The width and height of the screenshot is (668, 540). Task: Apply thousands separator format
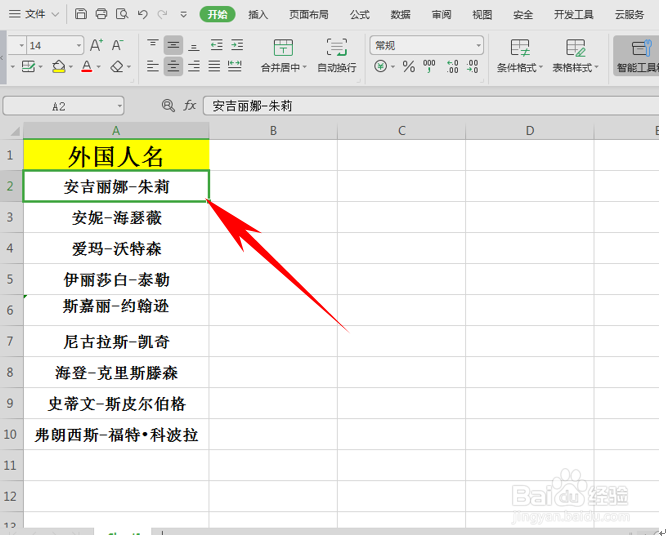(x=429, y=66)
